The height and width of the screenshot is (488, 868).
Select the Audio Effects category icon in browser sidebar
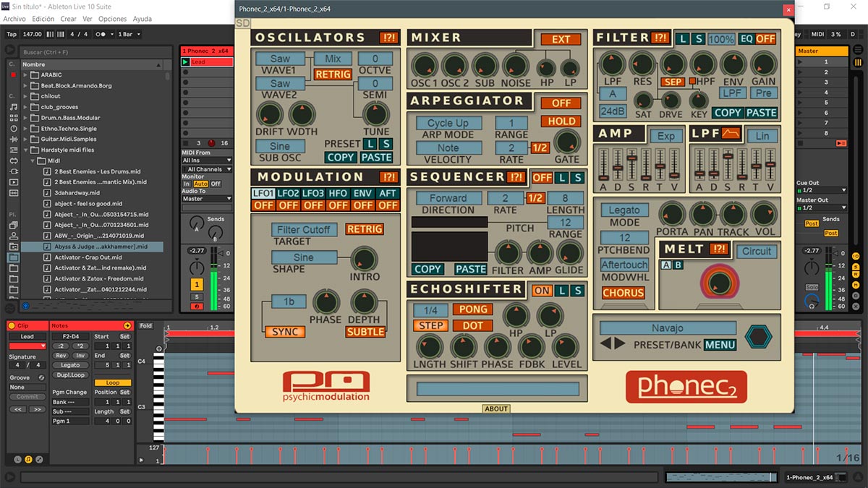pyautogui.click(x=14, y=139)
